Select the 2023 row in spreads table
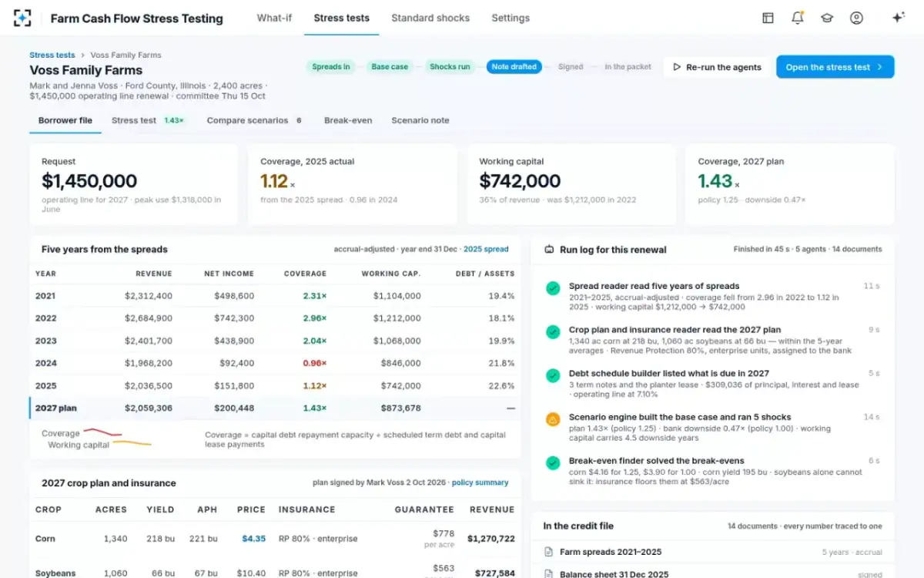 tap(275, 341)
